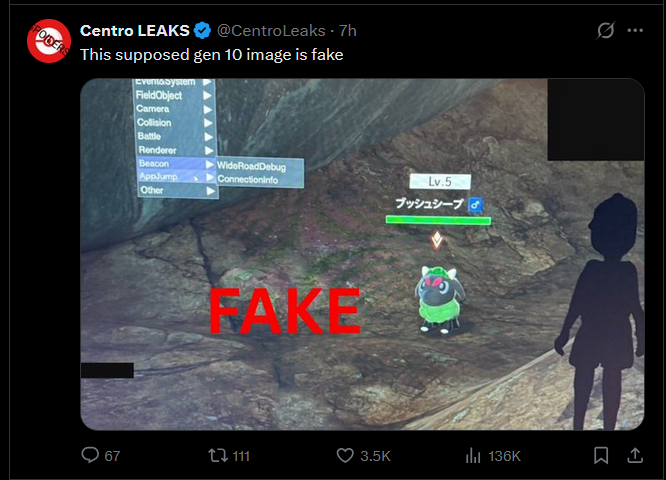Screen dimensions: 666x480
Task: Expand the Other submenu arrow
Action: (x=210, y=191)
